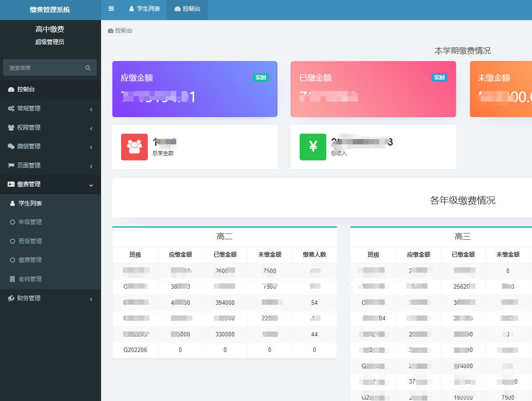Open 控制台 in the sidebar
This screenshot has width=532, height=401.
click(x=26, y=89)
